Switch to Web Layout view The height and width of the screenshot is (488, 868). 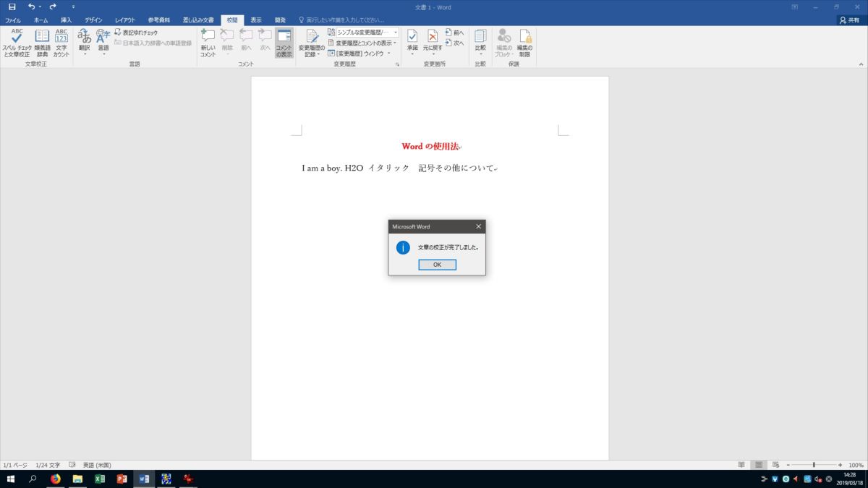pyautogui.click(x=776, y=465)
